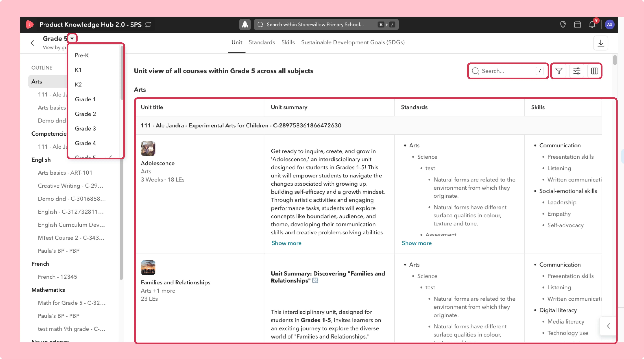This screenshot has height=359, width=644.
Task: Open the Adolescence unit title
Action: click(158, 163)
